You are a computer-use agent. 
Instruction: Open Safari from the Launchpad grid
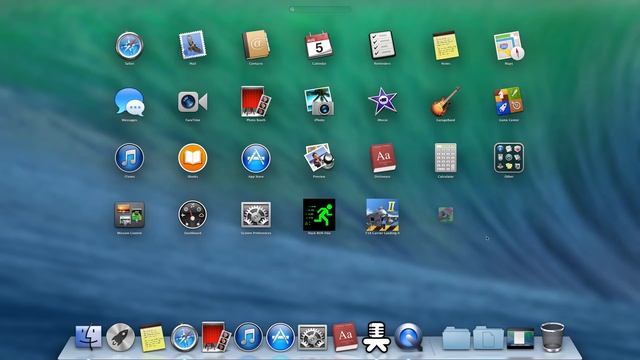tap(129, 46)
